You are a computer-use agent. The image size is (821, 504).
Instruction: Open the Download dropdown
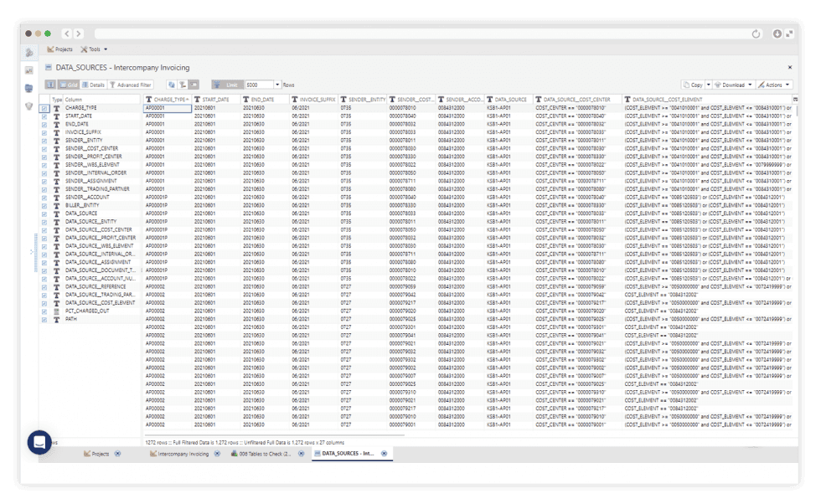point(734,85)
